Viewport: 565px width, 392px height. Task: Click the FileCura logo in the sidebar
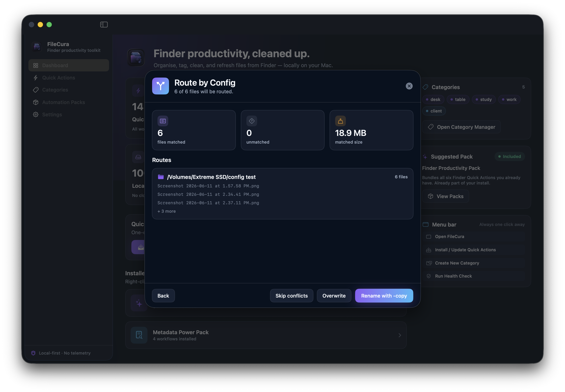(37, 47)
